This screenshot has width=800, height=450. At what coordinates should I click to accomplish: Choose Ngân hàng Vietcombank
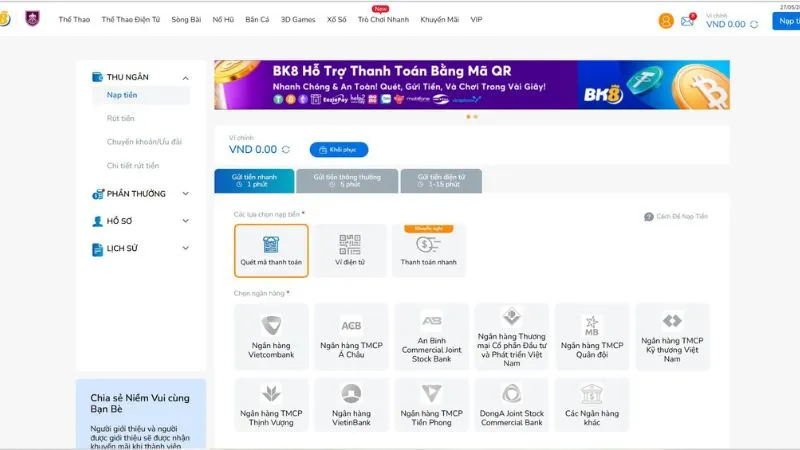[271, 336]
